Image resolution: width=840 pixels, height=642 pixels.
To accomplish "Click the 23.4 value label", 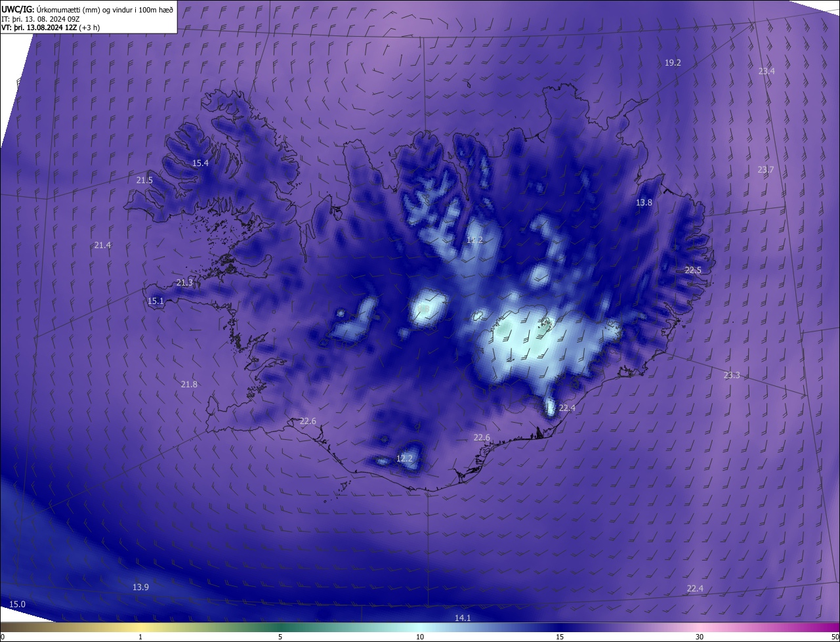I will (x=766, y=71).
